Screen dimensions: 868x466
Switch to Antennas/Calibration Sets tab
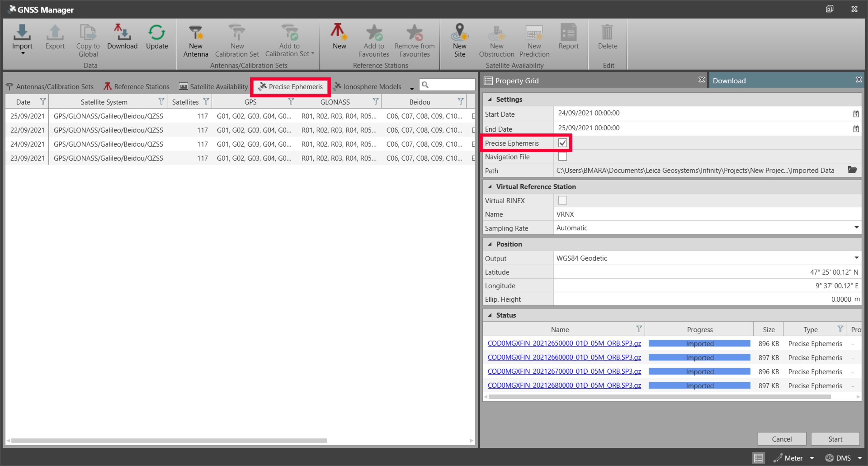[x=50, y=87]
